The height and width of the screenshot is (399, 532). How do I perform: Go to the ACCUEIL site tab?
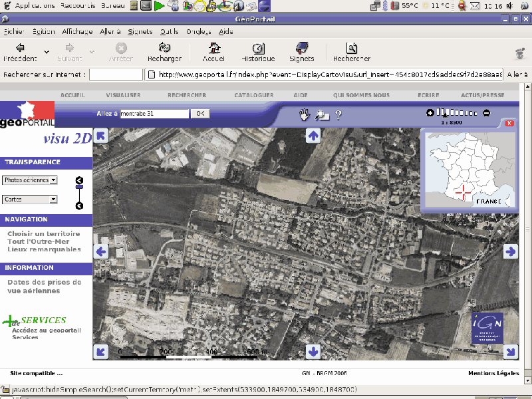click(x=72, y=95)
